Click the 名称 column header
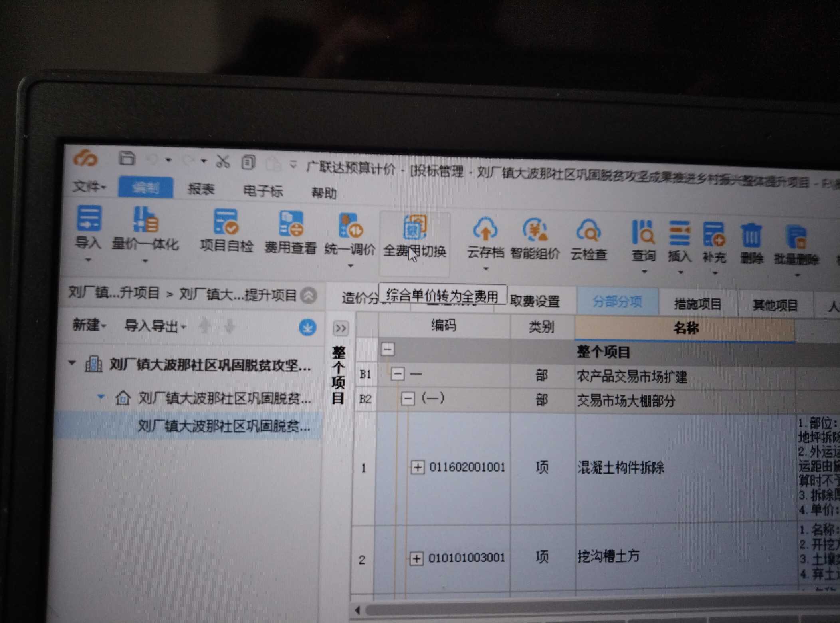This screenshot has width=840, height=623. (x=685, y=329)
